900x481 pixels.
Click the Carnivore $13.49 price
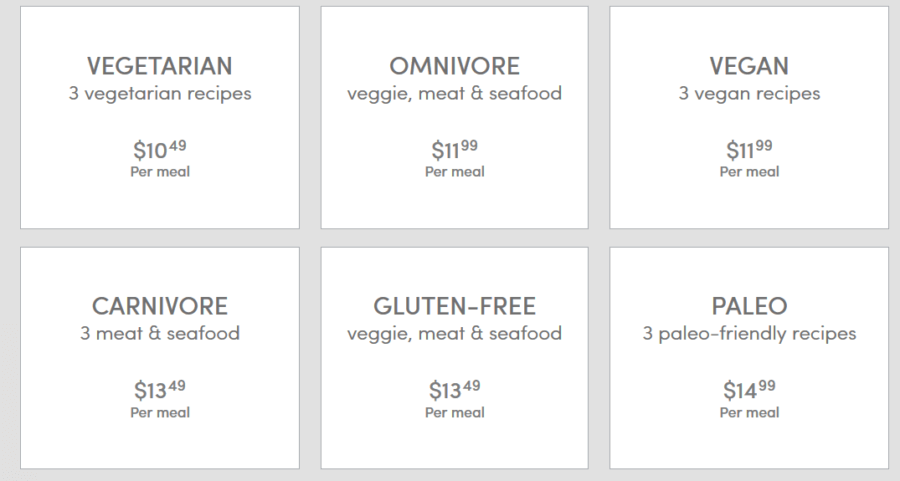(160, 390)
